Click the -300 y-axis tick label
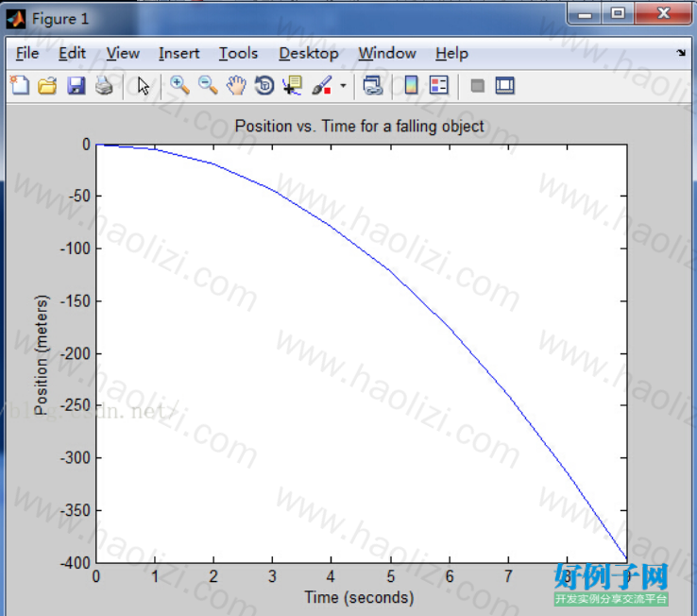 pyautogui.click(x=76, y=457)
